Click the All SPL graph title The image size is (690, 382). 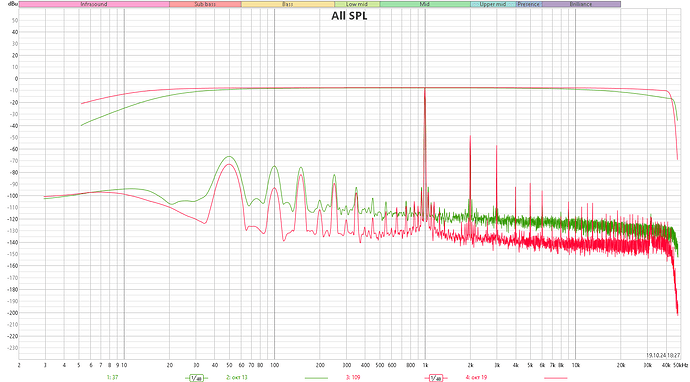click(349, 16)
